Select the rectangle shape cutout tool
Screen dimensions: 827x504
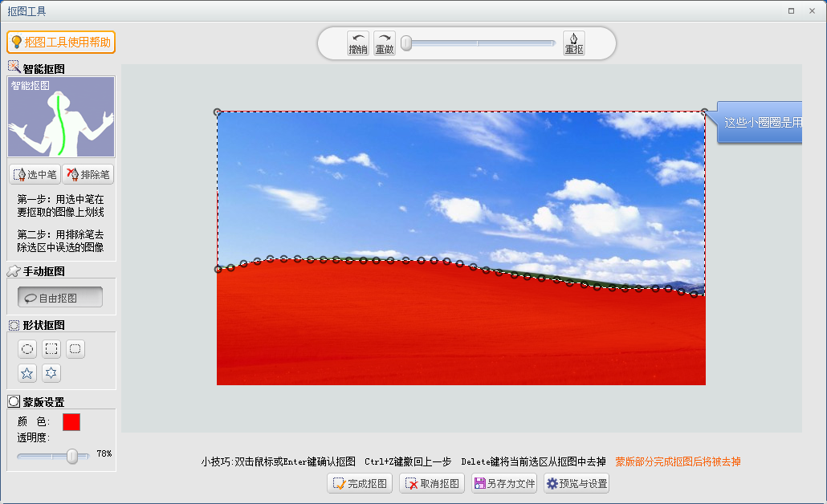pos(51,349)
